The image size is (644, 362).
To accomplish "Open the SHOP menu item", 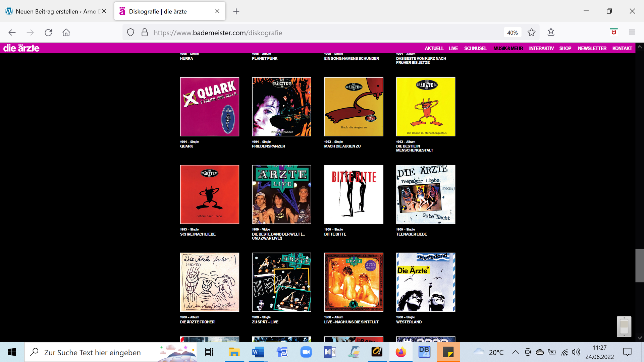I will click(565, 48).
